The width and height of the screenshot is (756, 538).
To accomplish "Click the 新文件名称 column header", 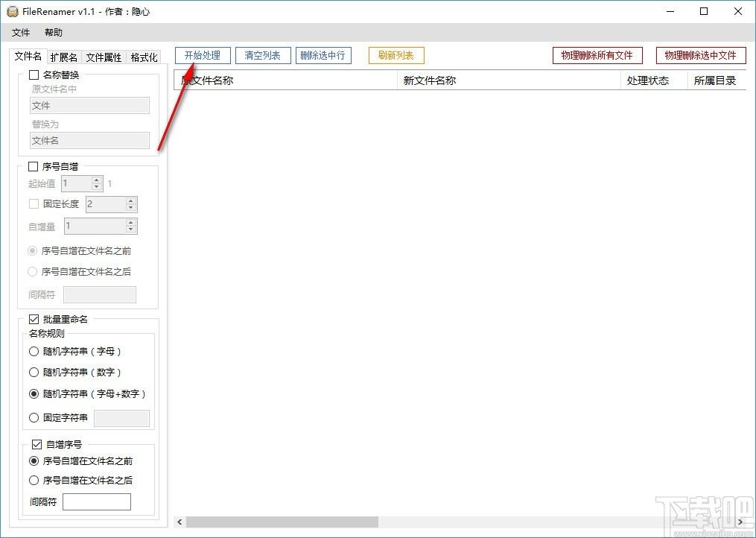I will (x=509, y=80).
